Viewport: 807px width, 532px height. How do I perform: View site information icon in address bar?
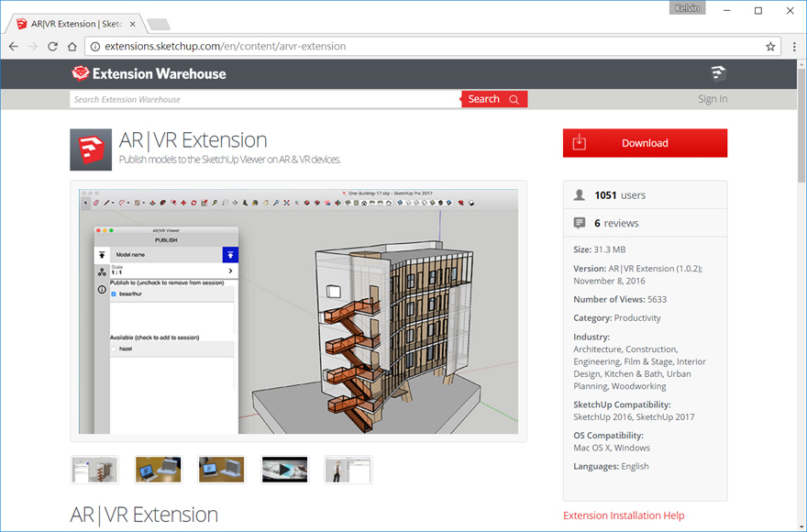pos(95,47)
